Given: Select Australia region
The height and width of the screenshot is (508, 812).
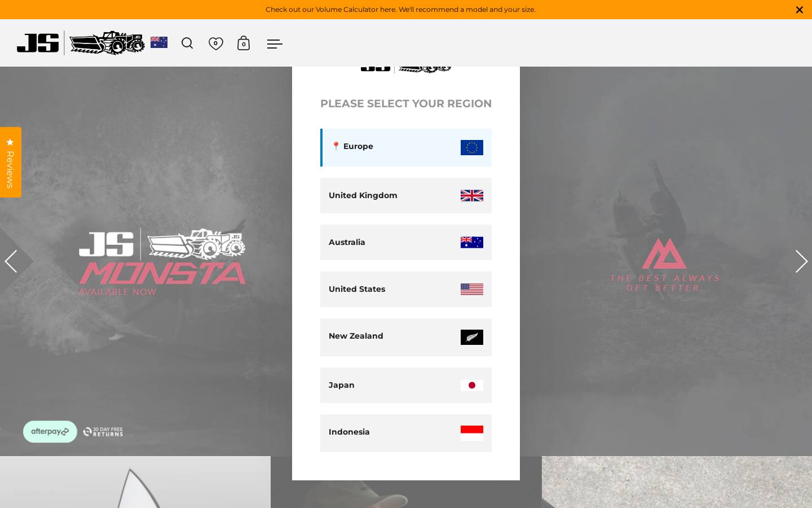Looking at the screenshot, I should [x=406, y=243].
